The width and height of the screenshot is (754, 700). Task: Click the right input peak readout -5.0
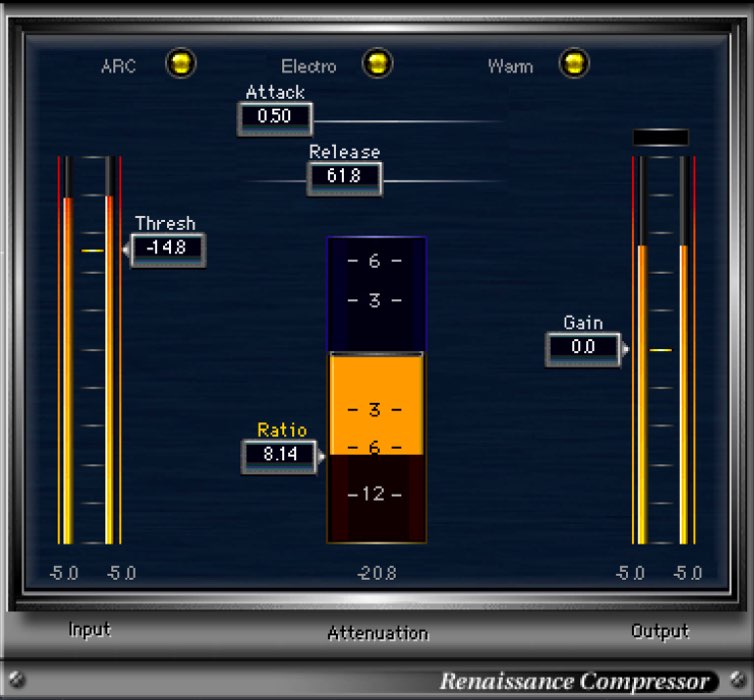point(121,573)
